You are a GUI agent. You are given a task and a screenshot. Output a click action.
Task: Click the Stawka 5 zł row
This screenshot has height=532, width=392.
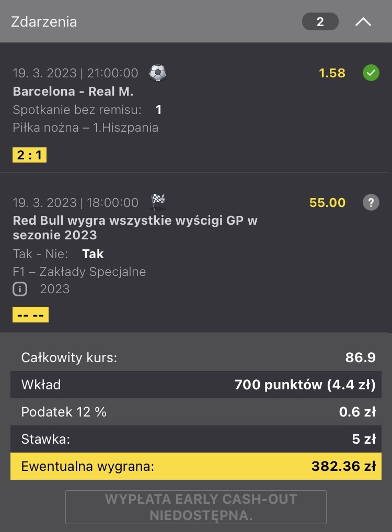[x=196, y=439]
